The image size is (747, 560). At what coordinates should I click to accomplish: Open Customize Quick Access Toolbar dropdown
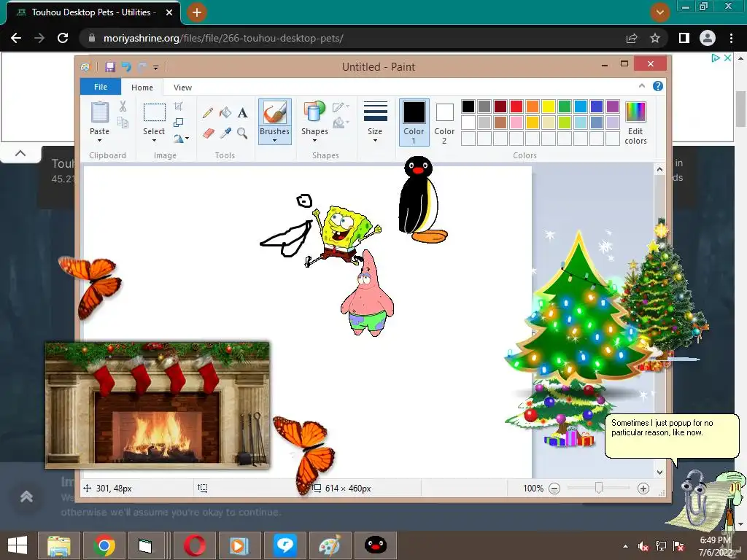click(x=156, y=68)
